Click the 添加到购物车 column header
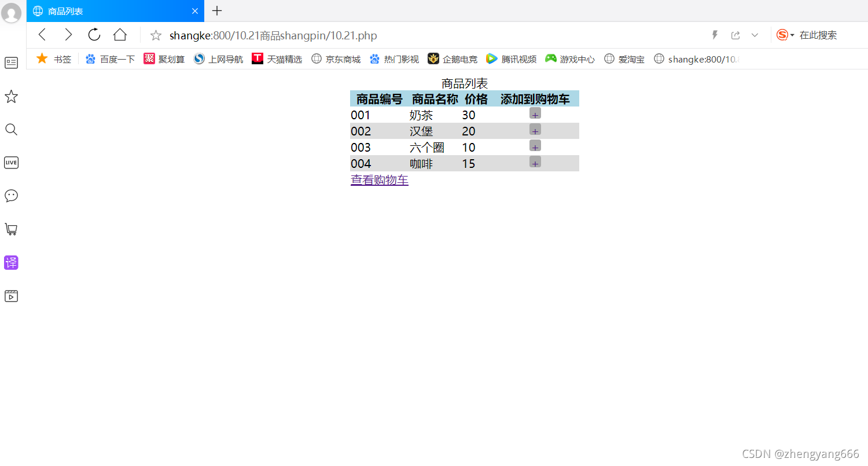This screenshot has width=868, height=466. coord(535,99)
